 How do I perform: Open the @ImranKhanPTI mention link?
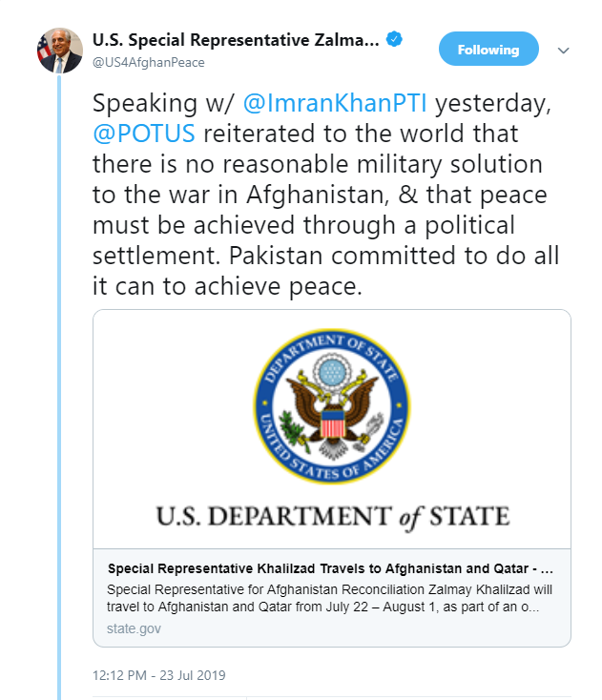[335, 103]
